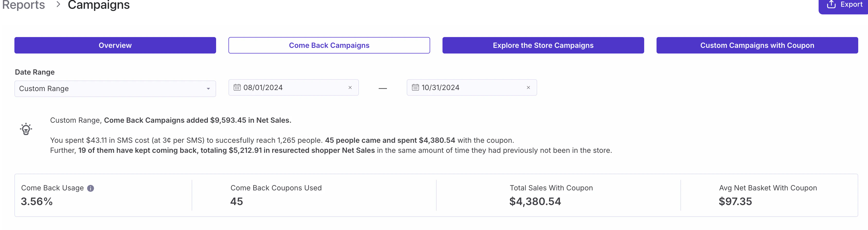Click the Campaigns breadcrumb title
Viewport: 868px width, 230px height.
click(x=98, y=5)
